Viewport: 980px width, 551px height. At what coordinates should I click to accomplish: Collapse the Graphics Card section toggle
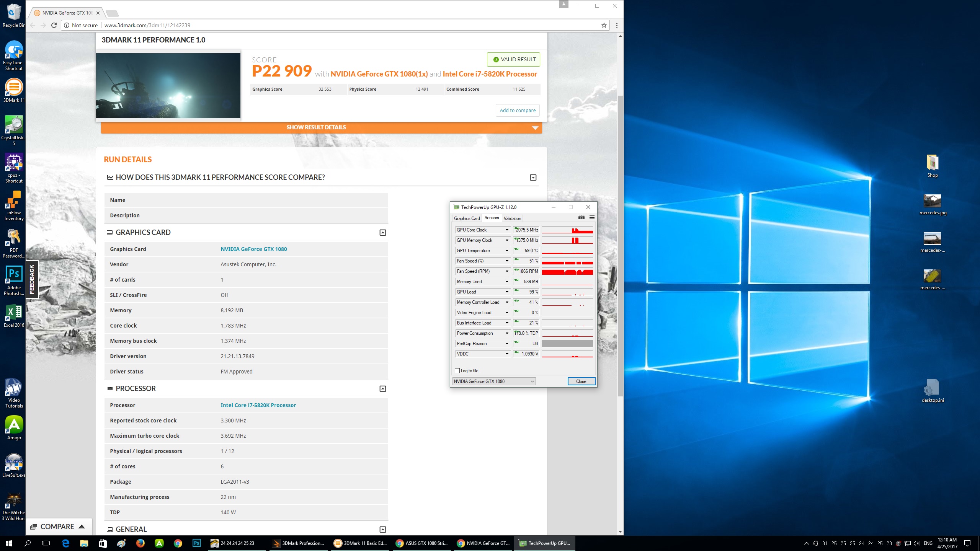point(382,233)
